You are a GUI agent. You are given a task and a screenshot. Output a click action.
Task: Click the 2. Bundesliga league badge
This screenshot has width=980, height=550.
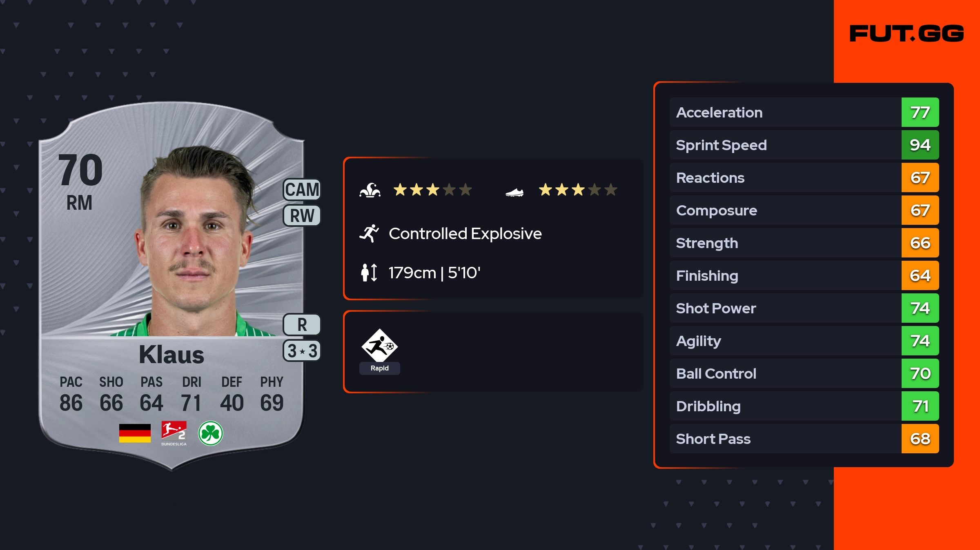coord(174,433)
